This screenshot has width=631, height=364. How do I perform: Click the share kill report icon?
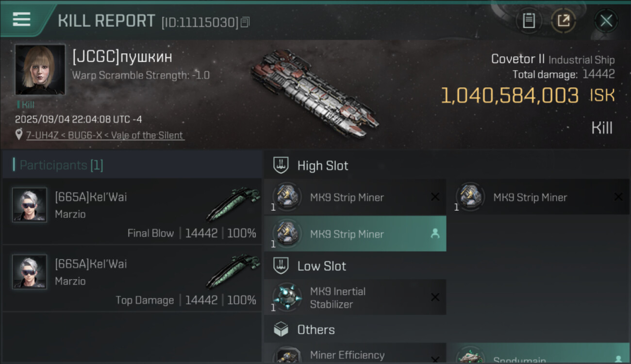coord(564,20)
